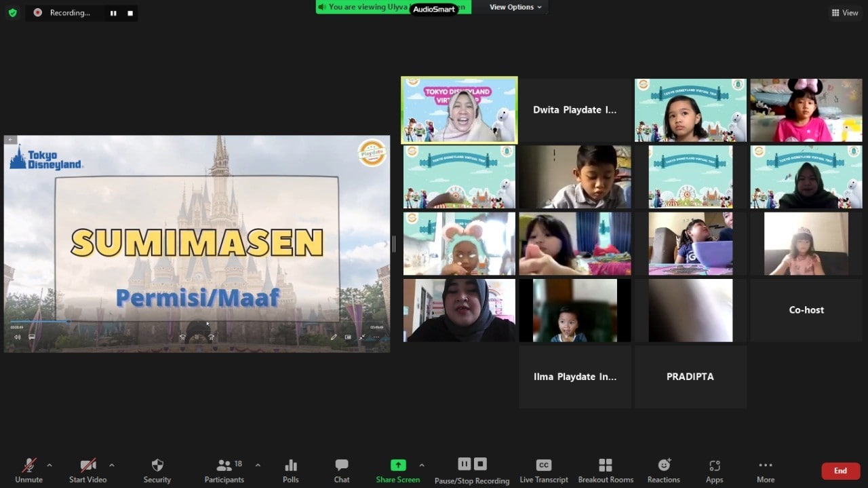
Task: Open Breakout Rooms
Action: (x=606, y=470)
